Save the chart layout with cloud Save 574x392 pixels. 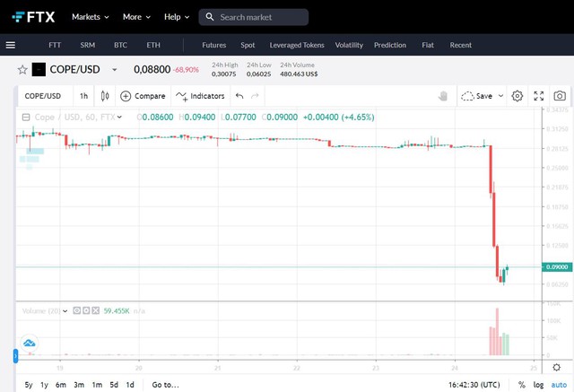476,96
